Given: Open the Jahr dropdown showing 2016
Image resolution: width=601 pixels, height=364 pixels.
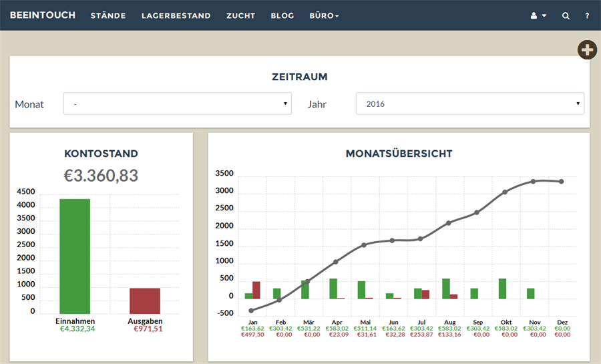Looking at the screenshot, I should [x=470, y=104].
